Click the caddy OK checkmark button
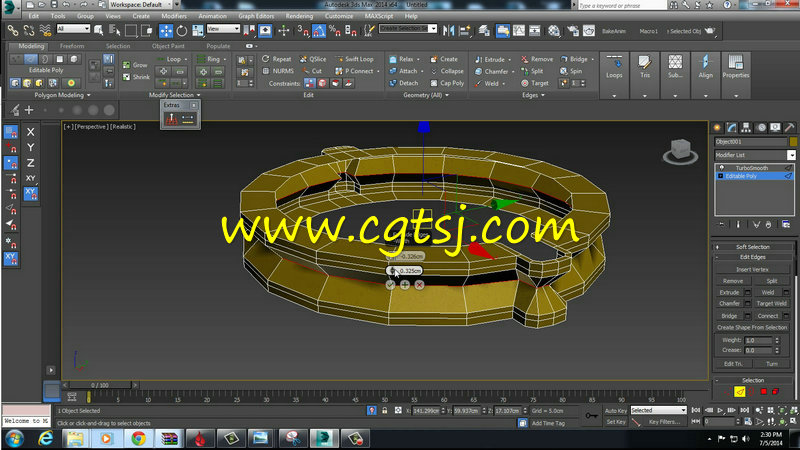Image resolution: width=800 pixels, height=450 pixels. coord(390,285)
